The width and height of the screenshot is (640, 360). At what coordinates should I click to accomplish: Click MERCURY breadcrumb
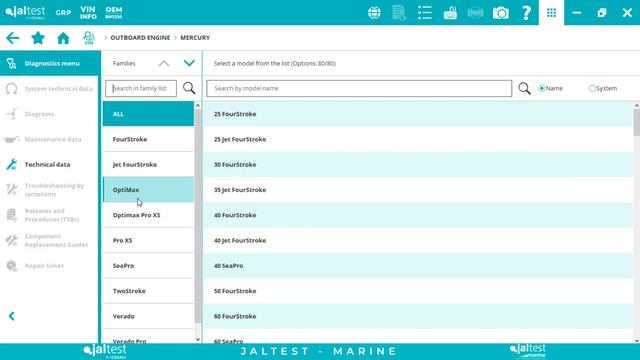(195, 38)
